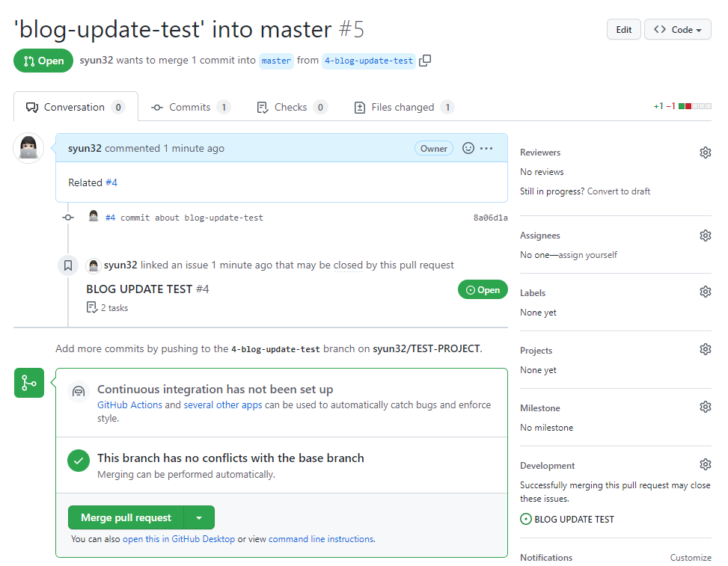Screen dimensions: 728x566
Task: Open Reviewers settings gear
Action: coord(706,153)
